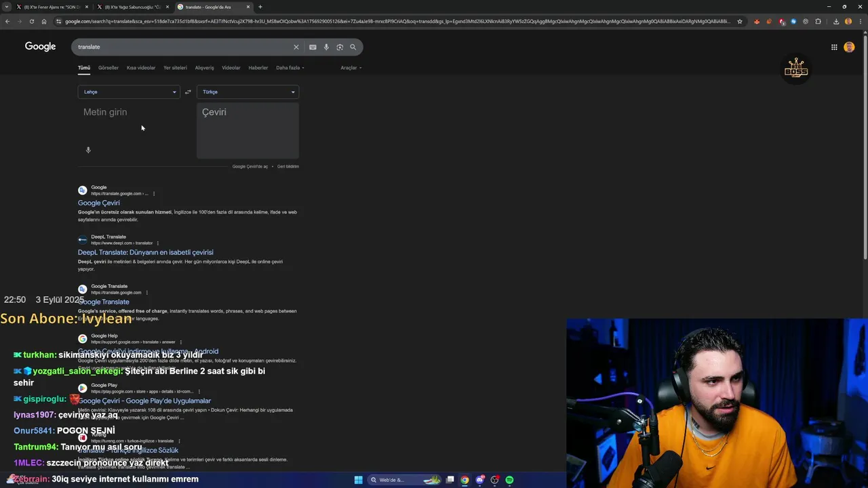Swap the translation languages
Viewport: 868px width, 488px height.
pyautogui.click(x=188, y=91)
